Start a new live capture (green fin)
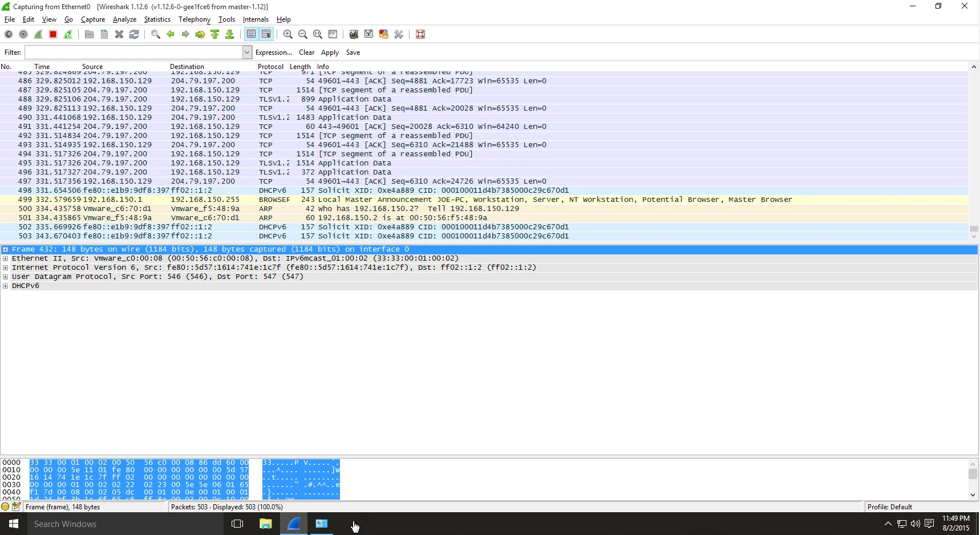980x535 pixels. (38, 34)
